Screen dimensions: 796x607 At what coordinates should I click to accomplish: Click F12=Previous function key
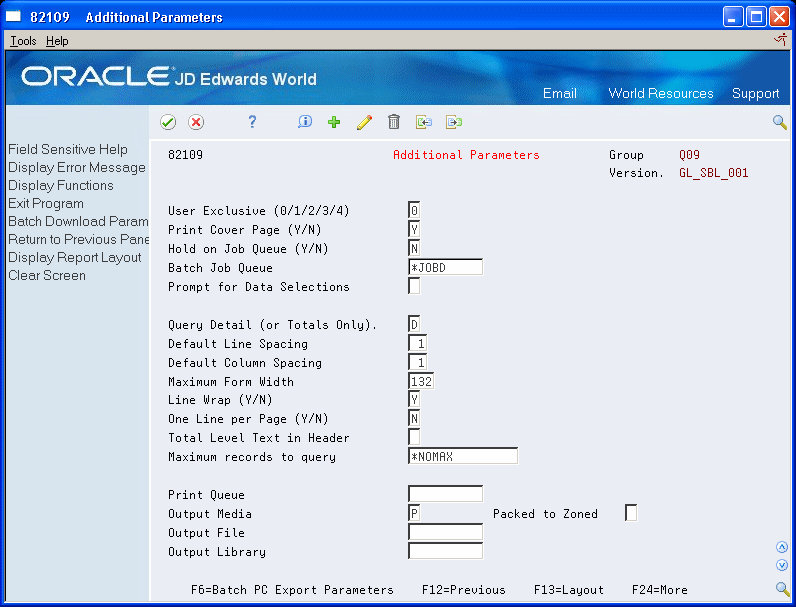click(x=463, y=590)
